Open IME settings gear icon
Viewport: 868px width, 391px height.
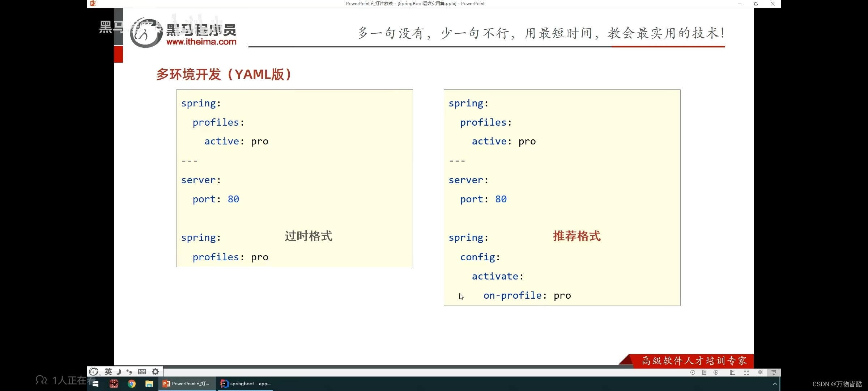pos(155,371)
